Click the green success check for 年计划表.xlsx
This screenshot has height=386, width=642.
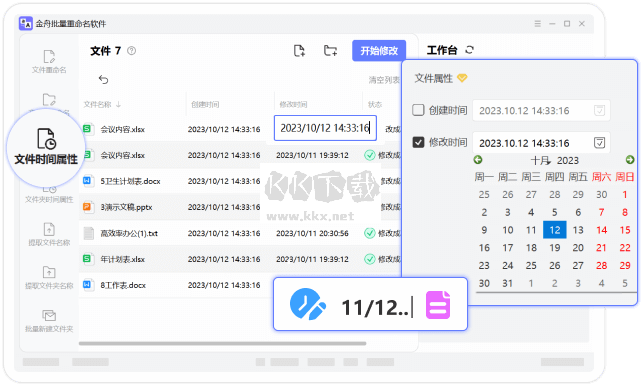pos(370,259)
